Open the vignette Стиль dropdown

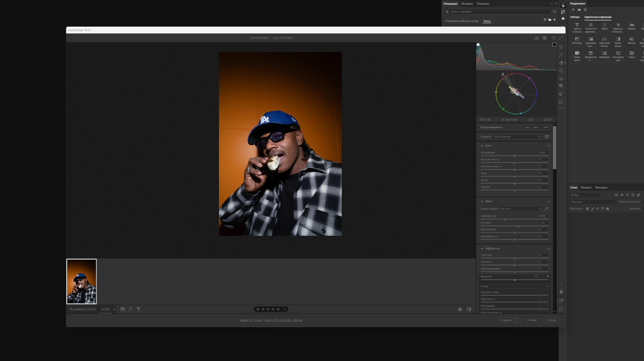(519, 286)
